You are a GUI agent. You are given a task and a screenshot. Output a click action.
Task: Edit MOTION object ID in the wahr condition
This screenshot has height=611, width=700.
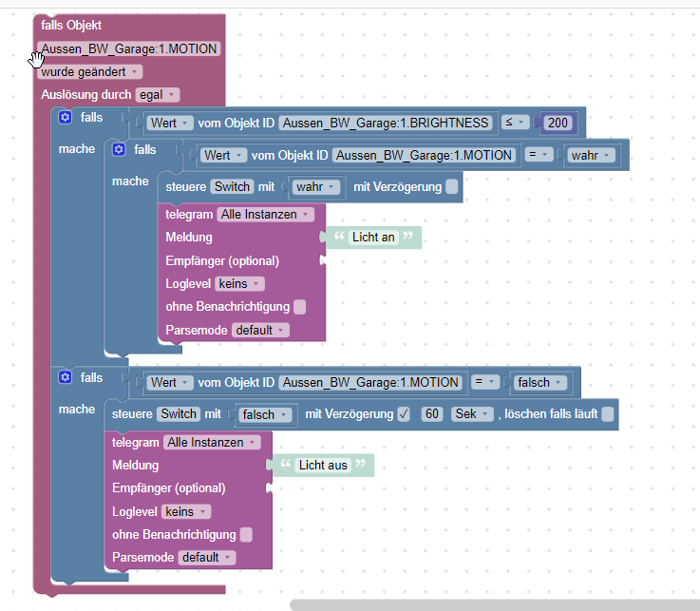click(x=425, y=155)
